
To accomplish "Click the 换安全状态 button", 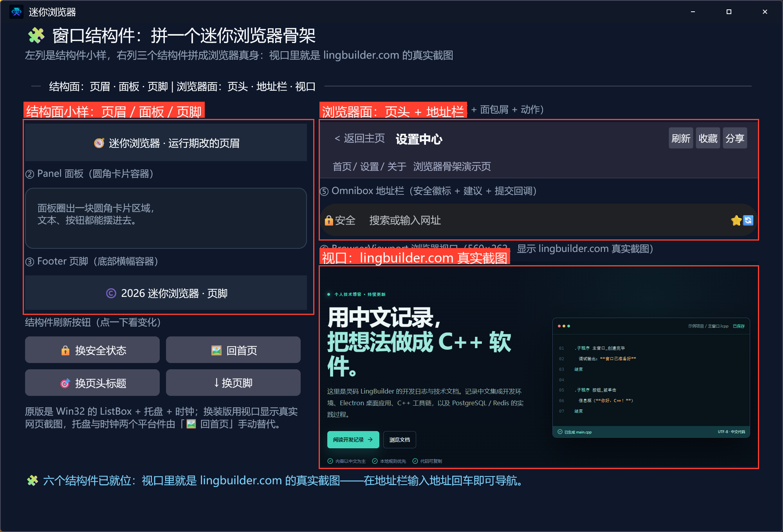I will (92, 350).
